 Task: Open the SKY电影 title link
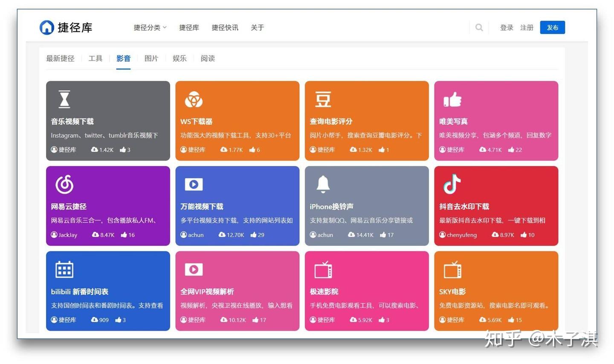452,292
